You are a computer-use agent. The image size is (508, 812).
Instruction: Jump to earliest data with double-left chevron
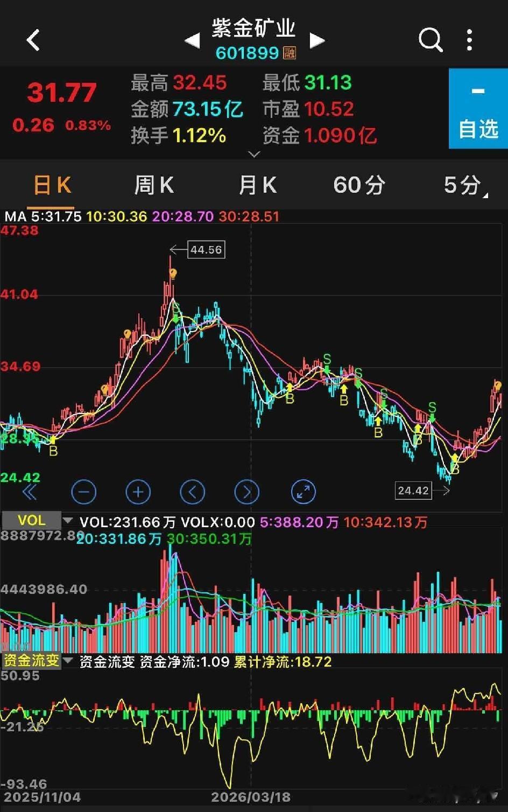tap(30, 492)
